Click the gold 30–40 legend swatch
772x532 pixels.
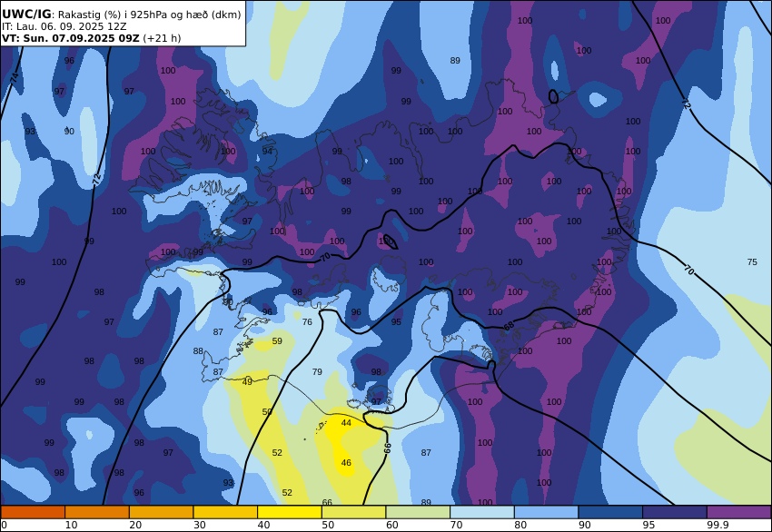225,512
